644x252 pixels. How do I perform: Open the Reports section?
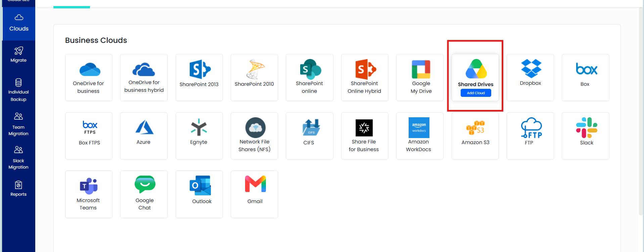pos(18,189)
